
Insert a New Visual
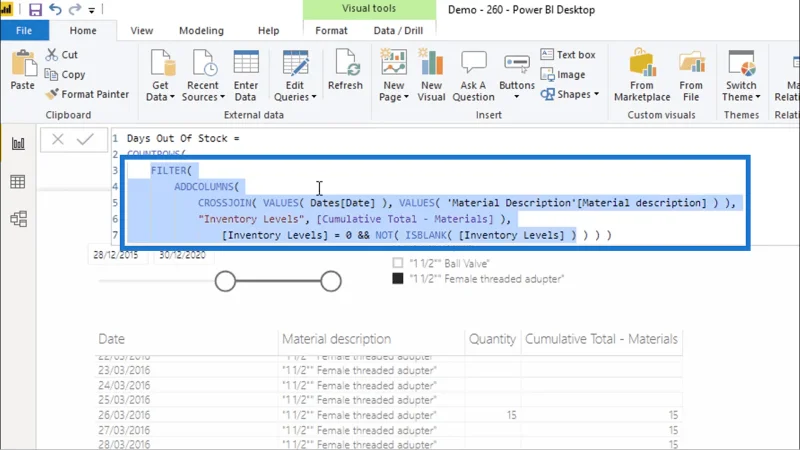click(x=432, y=75)
